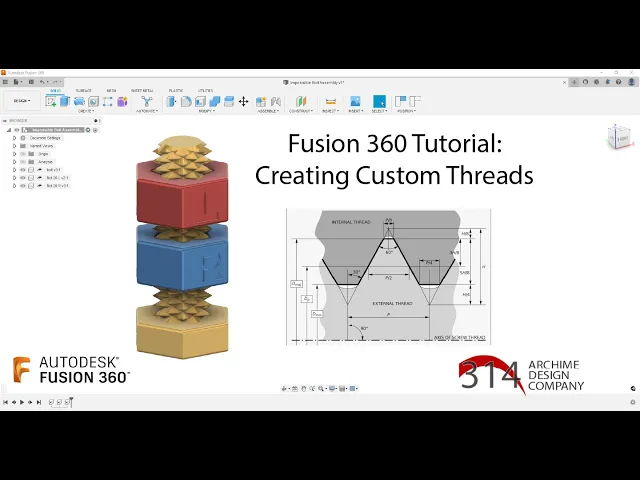This screenshot has height=480, width=640.
Task: Click the first Position icon
Action: click(401, 101)
